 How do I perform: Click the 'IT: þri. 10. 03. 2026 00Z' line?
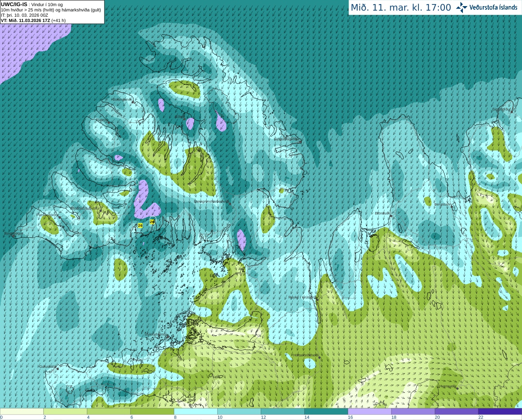tap(24, 15)
